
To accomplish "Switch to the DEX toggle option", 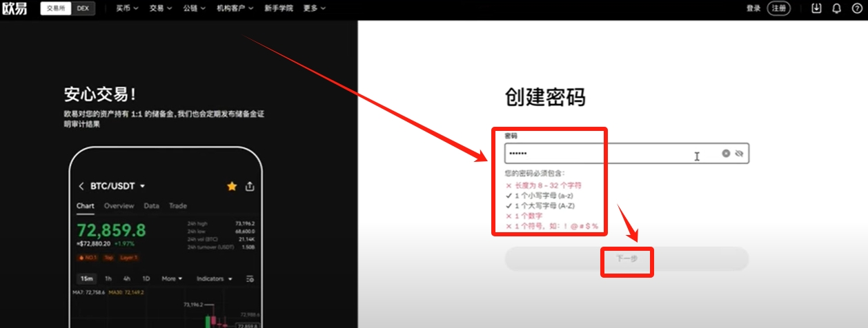I will [81, 8].
